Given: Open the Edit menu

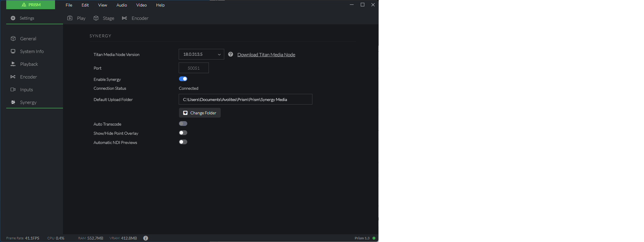Looking at the screenshot, I should pyautogui.click(x=85, y=5).
